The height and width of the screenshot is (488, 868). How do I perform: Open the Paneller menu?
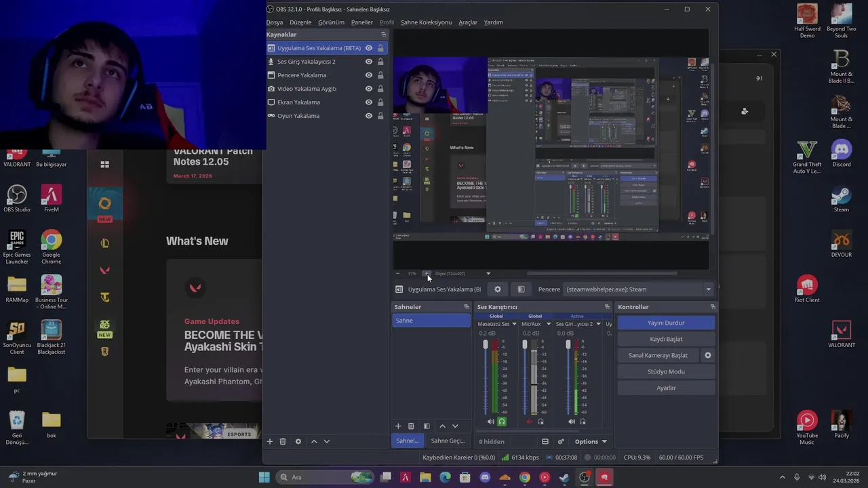(x=362, y=22)
